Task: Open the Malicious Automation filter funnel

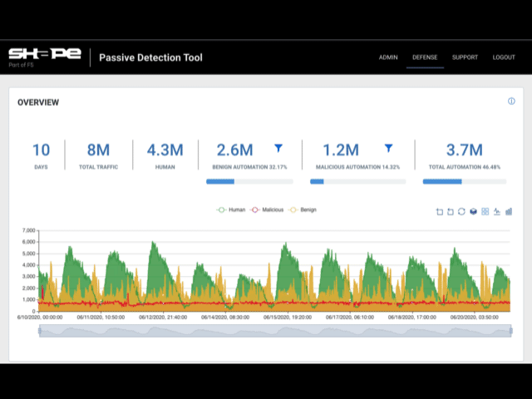Action: click(x=388, y=148)
